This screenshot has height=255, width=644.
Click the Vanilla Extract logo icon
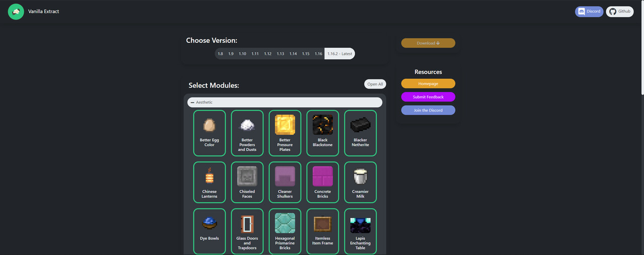pos(16,12)
